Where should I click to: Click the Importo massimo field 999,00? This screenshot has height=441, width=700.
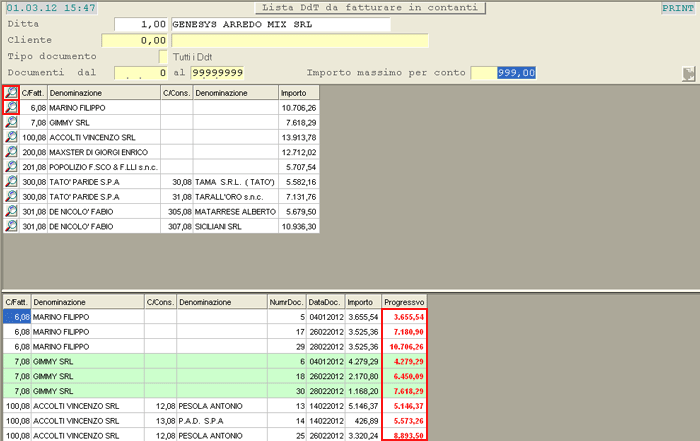[x=503, y=73]
